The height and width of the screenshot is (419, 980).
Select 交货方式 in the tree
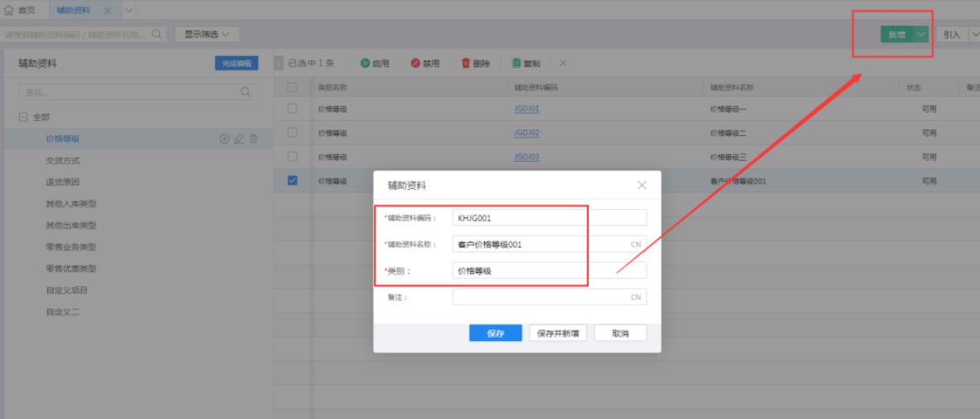click(62, 161)
